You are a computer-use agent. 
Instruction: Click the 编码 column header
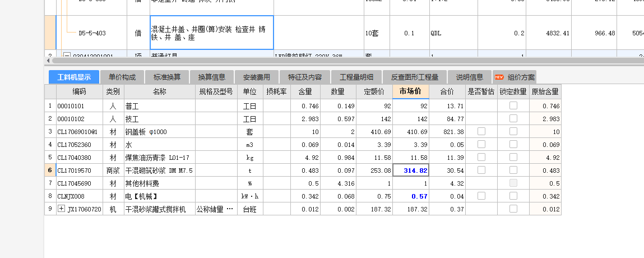[80, 91]
